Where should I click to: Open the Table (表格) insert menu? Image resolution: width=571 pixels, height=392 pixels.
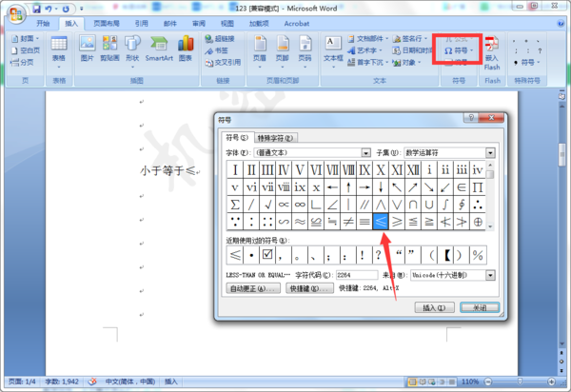59,51
